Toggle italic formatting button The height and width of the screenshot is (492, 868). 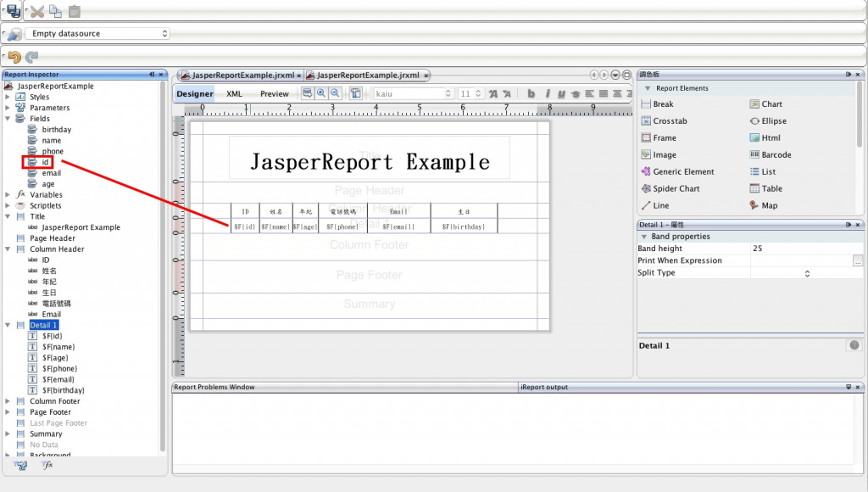click(x=548, y=93)
